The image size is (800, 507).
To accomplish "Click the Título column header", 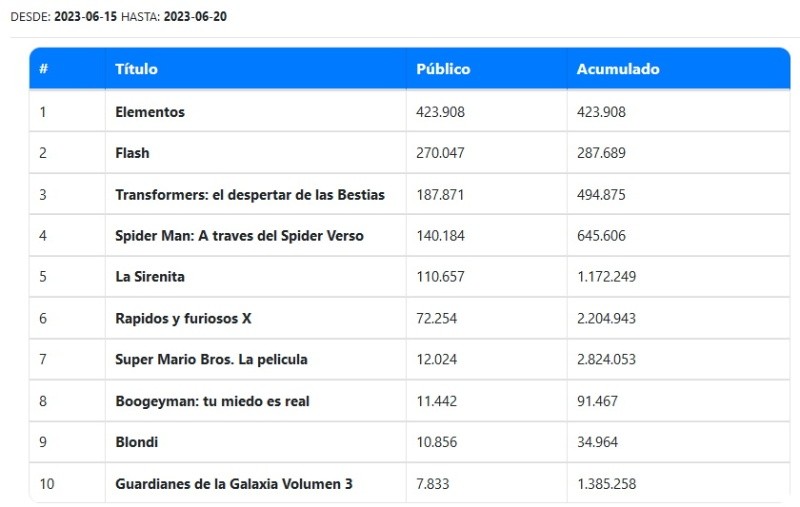I will [136, 69].
